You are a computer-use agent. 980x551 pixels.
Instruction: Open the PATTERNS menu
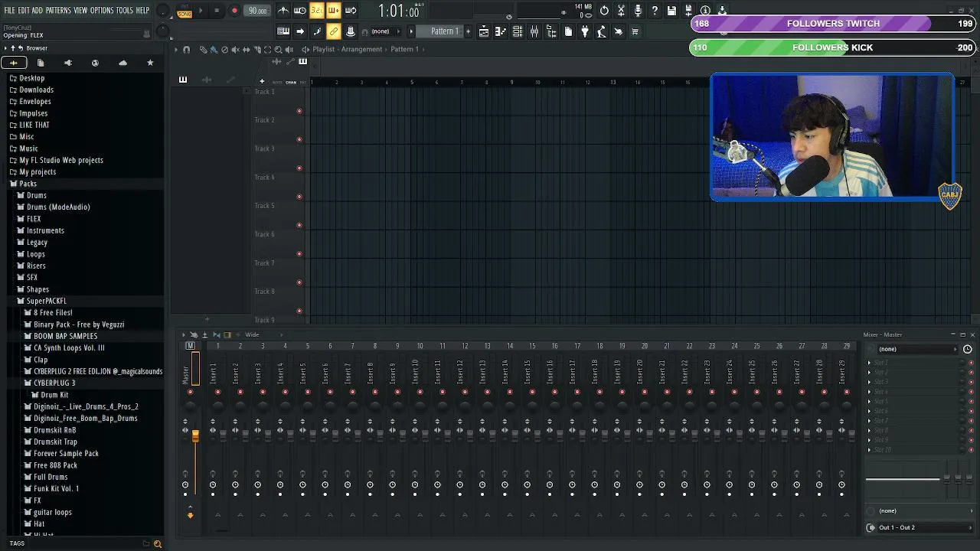coord(58,11)
